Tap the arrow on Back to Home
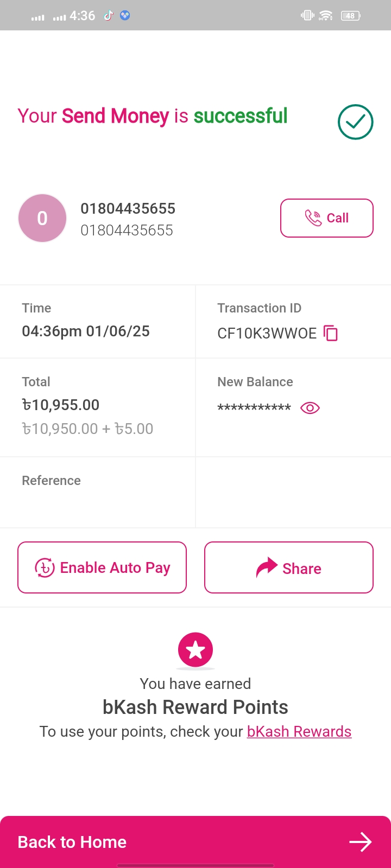This screenshot has width=391, height=868. [x=360, y=842]
